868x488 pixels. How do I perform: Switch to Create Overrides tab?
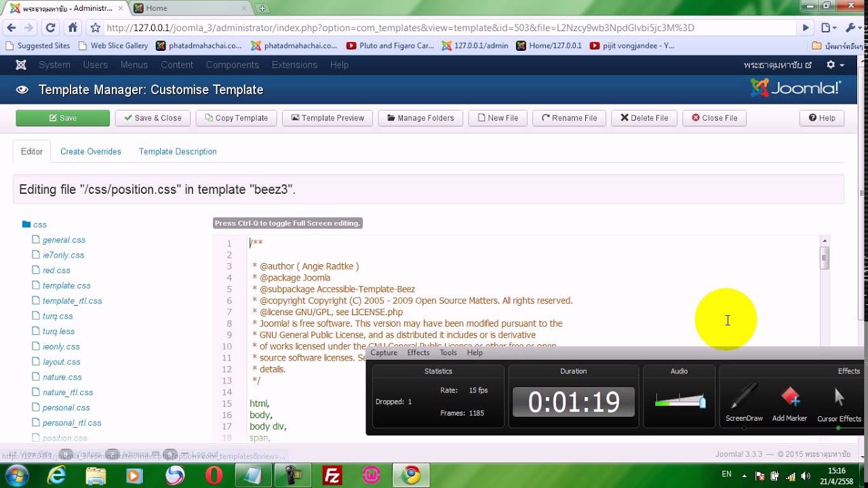(91, 152)
